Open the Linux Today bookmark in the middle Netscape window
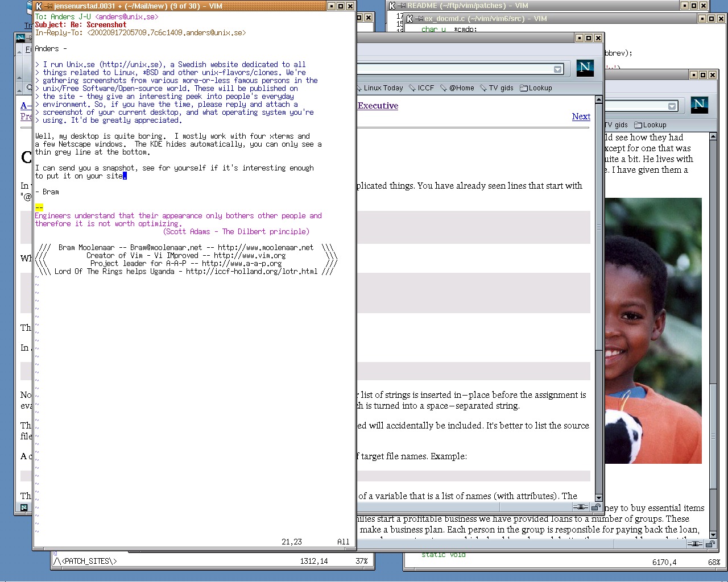The image size is (728, 582). 380,88
